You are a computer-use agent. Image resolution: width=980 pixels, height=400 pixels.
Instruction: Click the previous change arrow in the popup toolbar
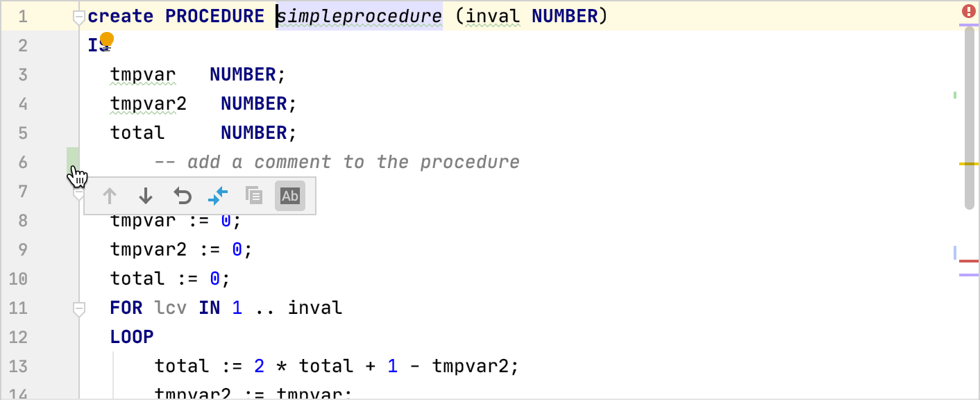click(109, 196)
